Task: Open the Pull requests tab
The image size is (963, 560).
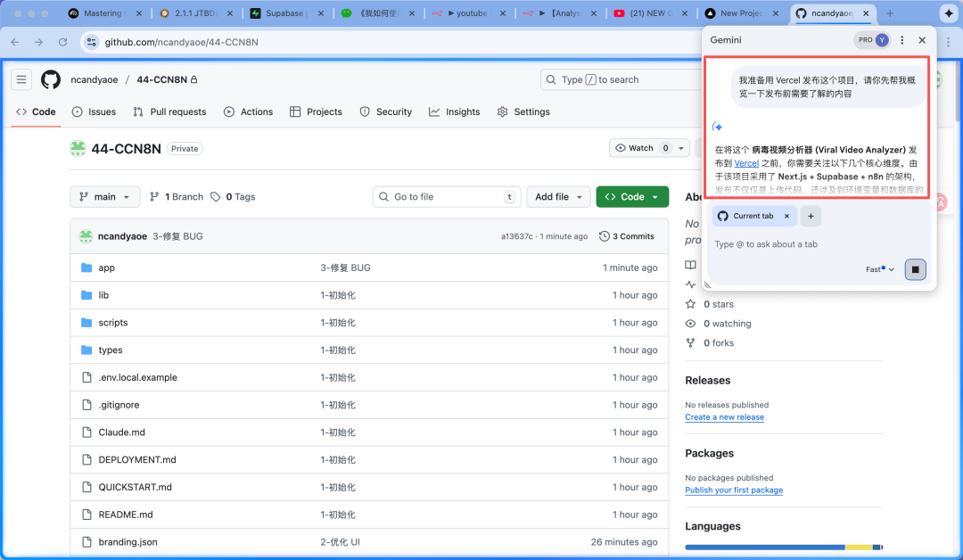Action: point(169,111)
